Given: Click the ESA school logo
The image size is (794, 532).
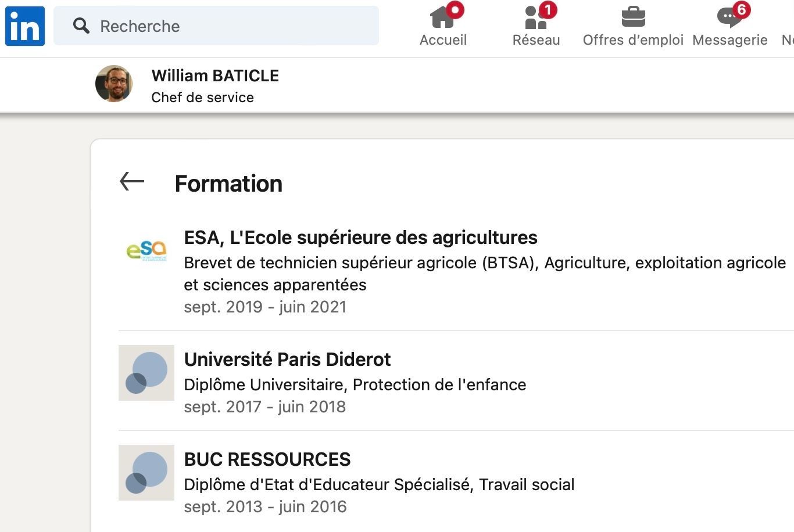Looking at the screenshot, I should pyautogui.click(x=146, y=251).
